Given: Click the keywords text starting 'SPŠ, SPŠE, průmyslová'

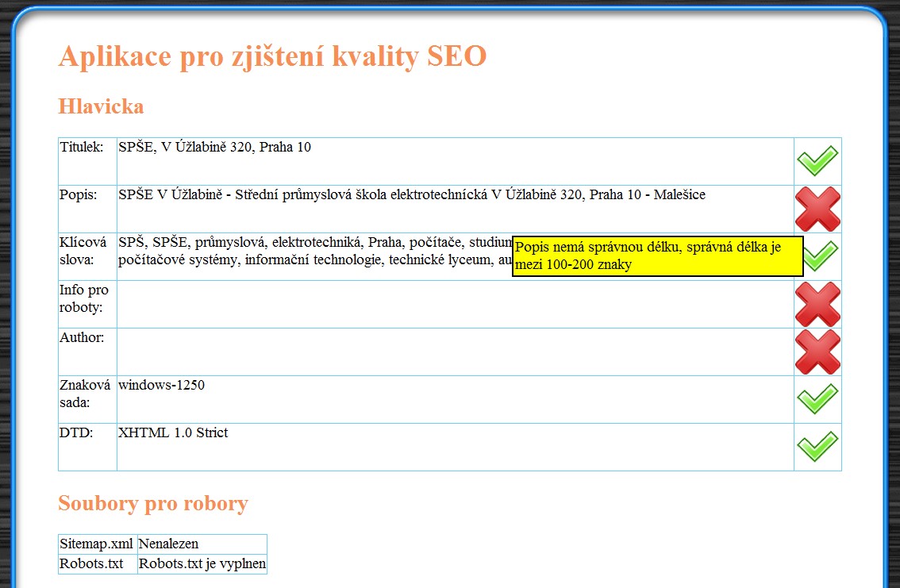Looking at the screenshot, I should tap(315, 251).
